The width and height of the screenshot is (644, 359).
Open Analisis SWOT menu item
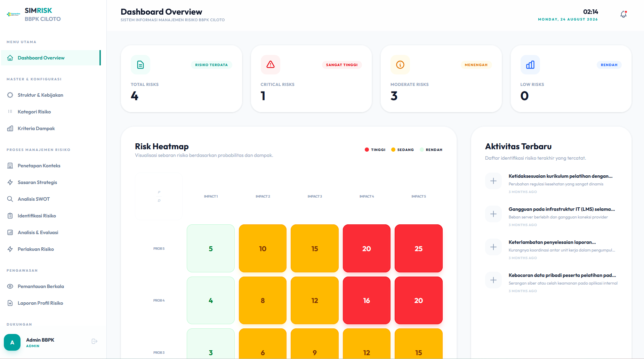pyautogui.click(x=51, y=199)
